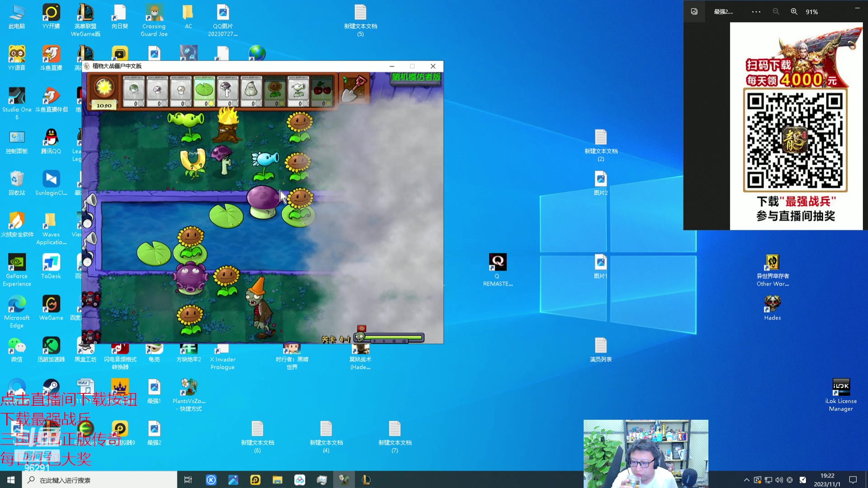Select the Lily Pad seed packet
The height and width of the screenshot is (488, 868).
click(204, 91)
